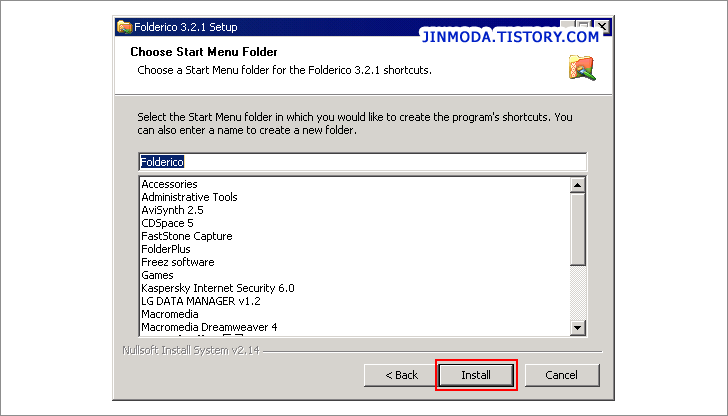
Task: Select Freez software entry
Action: (178, 262)
